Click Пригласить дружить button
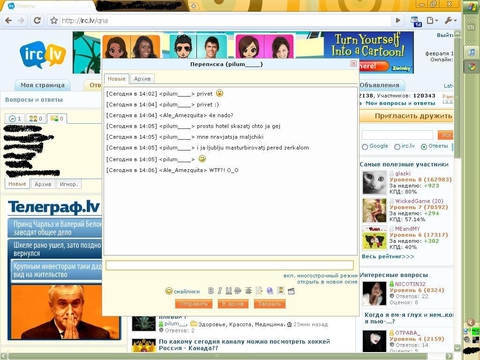 click(407, 116)
